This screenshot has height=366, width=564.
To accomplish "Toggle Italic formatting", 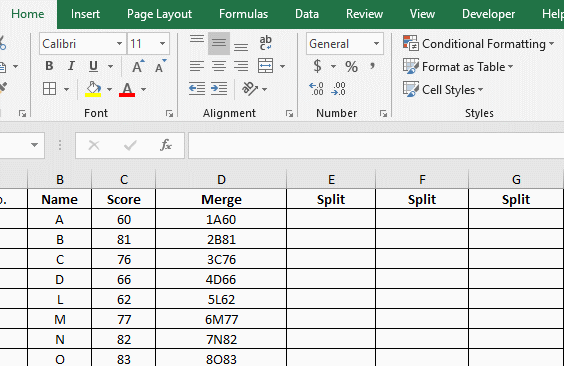I will tap(71, 66).
